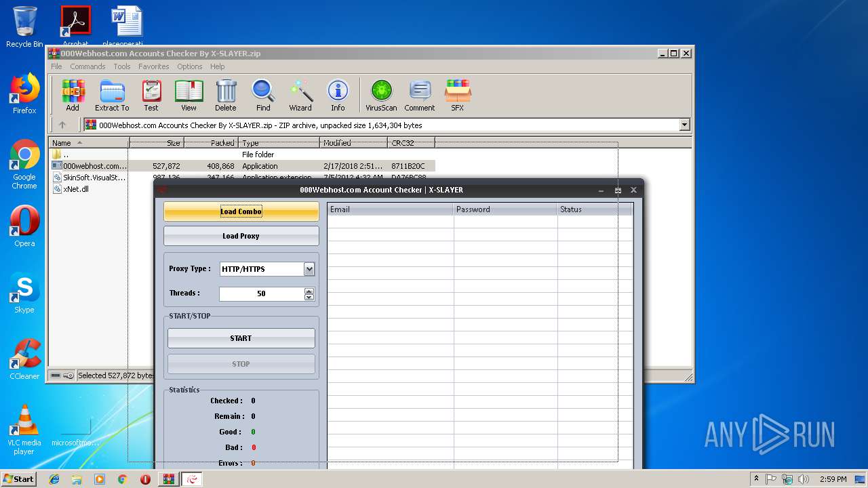This screenshot has width=868, height=488.
Task: Go up one folder with arrow button
Action: 62,125
